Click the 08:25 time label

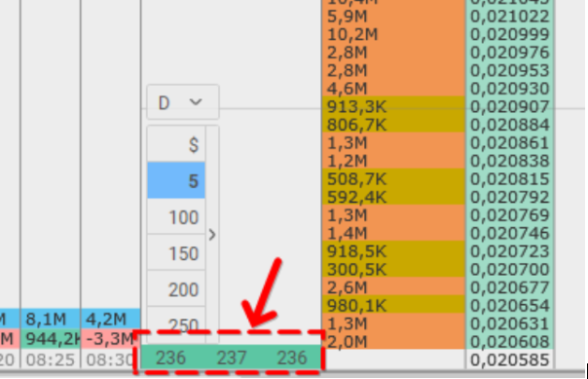click(51, 360)
